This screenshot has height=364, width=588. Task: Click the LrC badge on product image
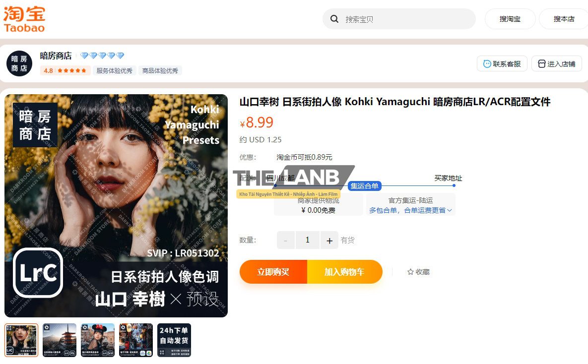(38, 273)
